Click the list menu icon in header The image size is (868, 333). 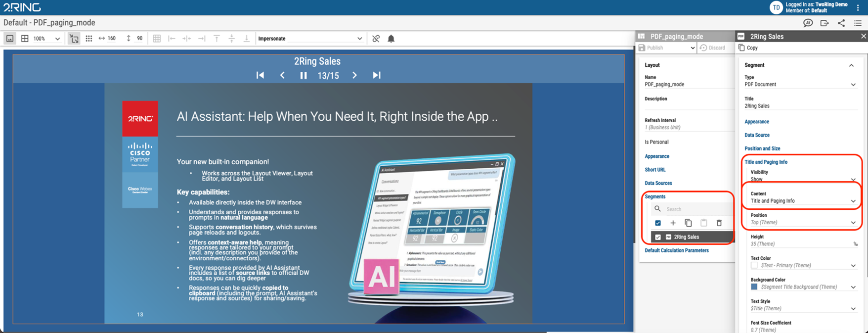(858, 23)
